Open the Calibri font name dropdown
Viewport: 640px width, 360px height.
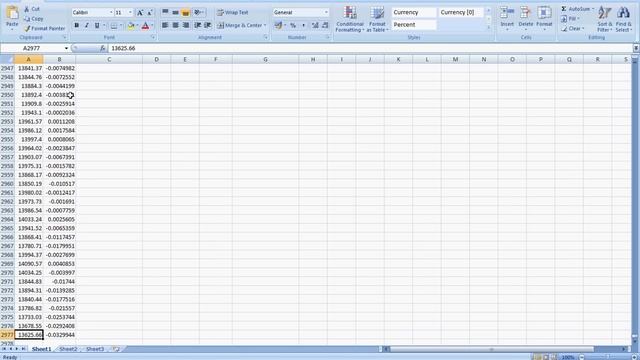(111, 13)
